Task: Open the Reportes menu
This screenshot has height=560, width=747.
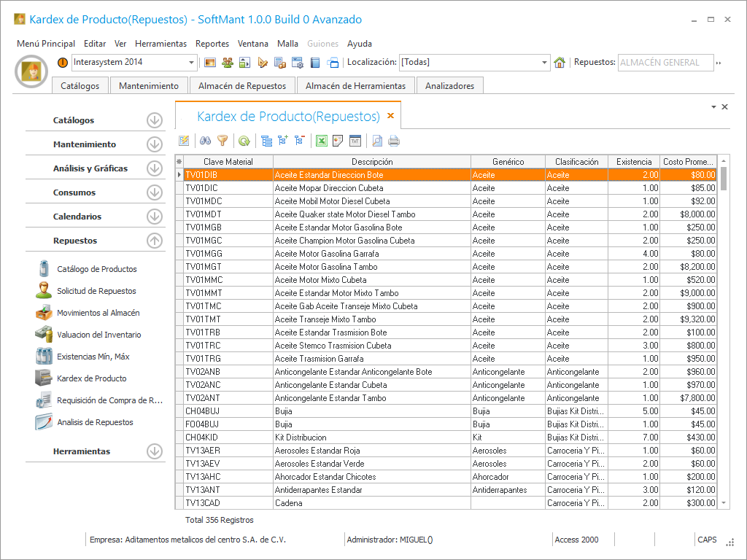Action: click(212, 44)
